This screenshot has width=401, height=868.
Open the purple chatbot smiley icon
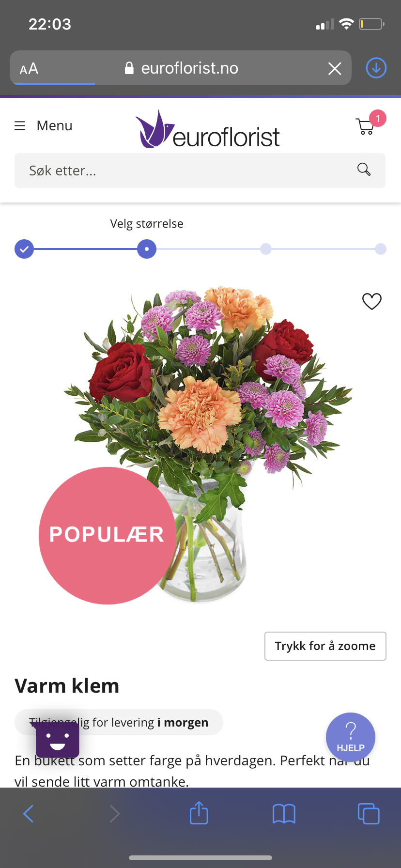(57, 740)
